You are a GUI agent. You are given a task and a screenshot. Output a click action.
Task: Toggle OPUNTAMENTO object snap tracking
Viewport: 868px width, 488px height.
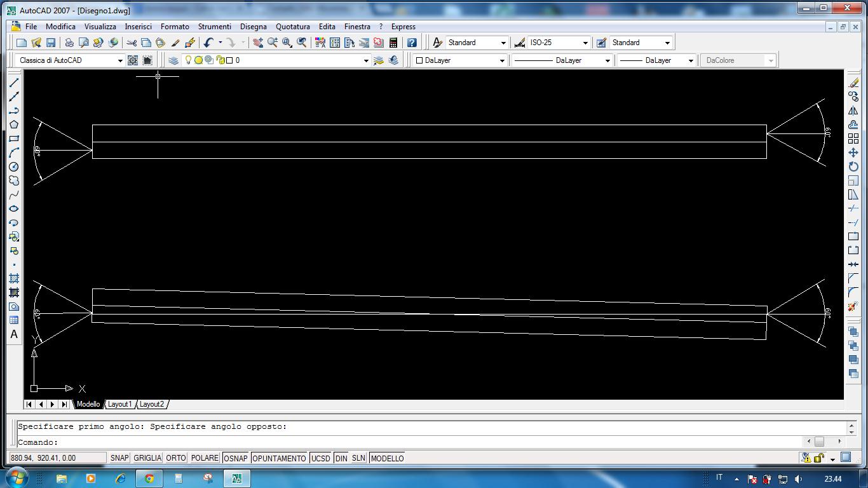pyautogui.click(x=279, y=458)
